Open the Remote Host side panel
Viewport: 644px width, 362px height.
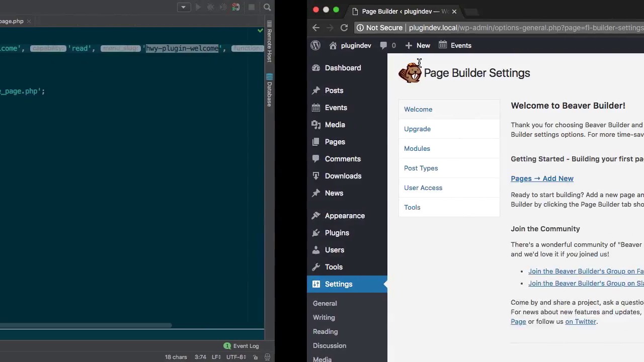269,42
